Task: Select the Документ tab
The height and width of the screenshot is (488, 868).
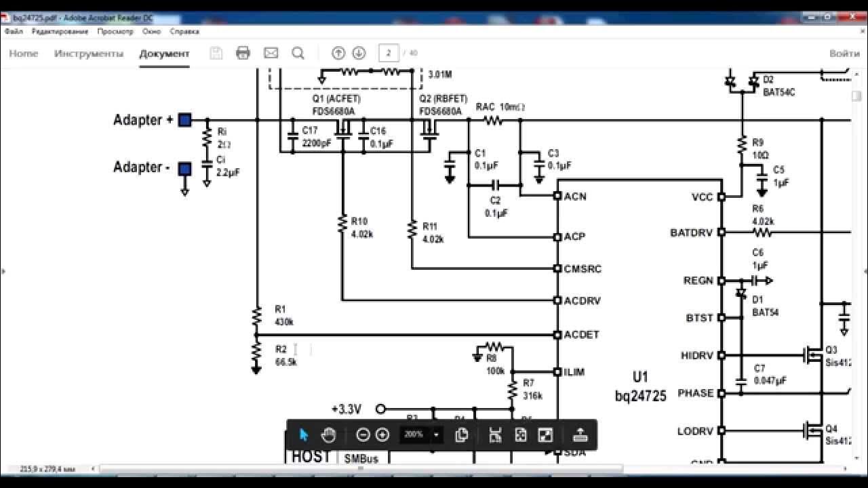Action: click(x=164, y=54)
